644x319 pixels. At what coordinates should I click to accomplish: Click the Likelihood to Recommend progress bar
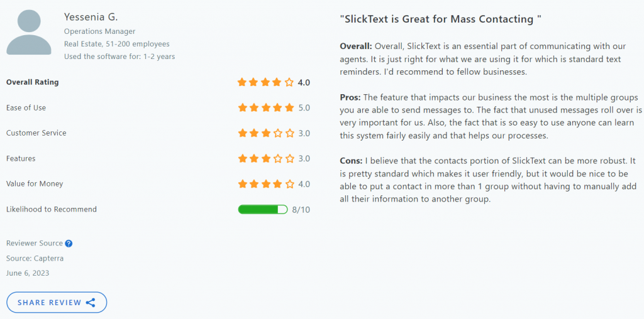click(x=263, y=210)
